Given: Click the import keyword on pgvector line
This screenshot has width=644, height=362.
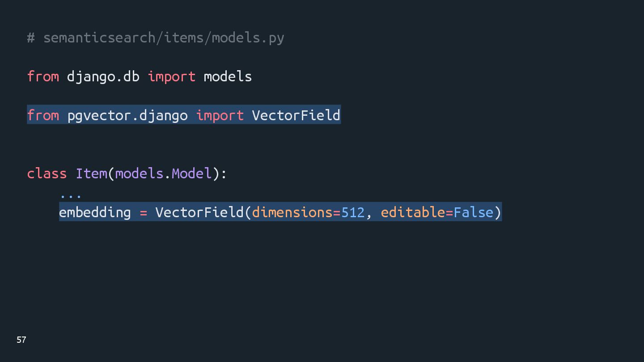Looking at the screenshot, I should (220, 116).
